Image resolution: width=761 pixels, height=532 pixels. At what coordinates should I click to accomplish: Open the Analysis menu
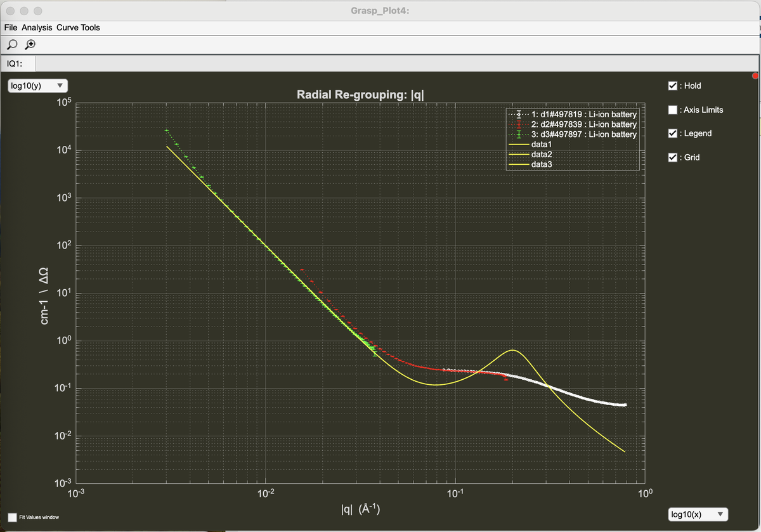pos(37,28)
